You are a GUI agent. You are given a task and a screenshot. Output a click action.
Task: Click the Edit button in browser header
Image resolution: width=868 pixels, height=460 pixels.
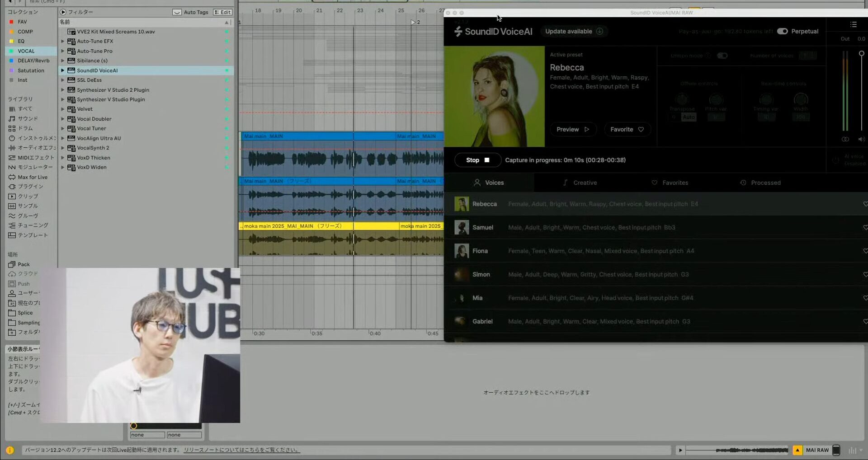pyautogui.click(x=222, y=12)
